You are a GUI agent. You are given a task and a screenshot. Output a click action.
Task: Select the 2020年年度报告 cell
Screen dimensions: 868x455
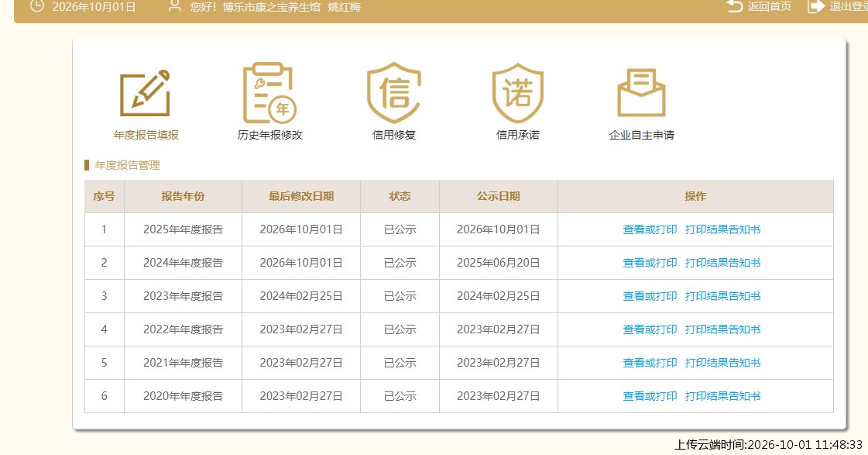click(184, 395)
